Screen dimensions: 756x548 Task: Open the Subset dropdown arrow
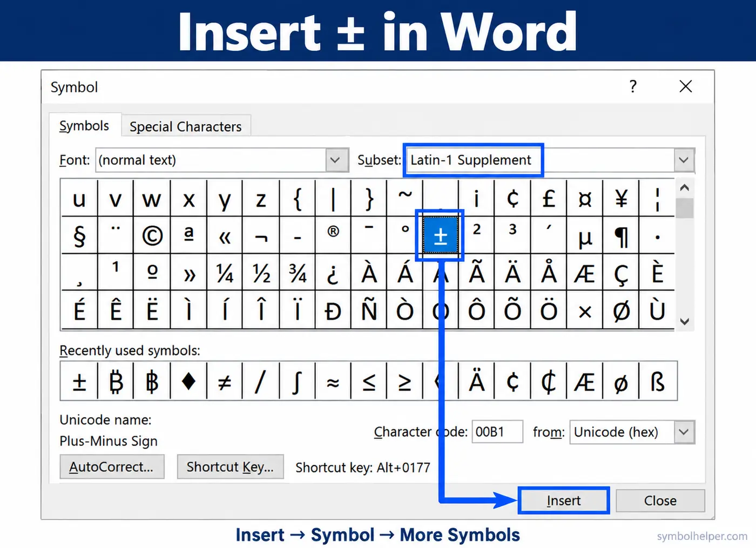pos(684,160)
